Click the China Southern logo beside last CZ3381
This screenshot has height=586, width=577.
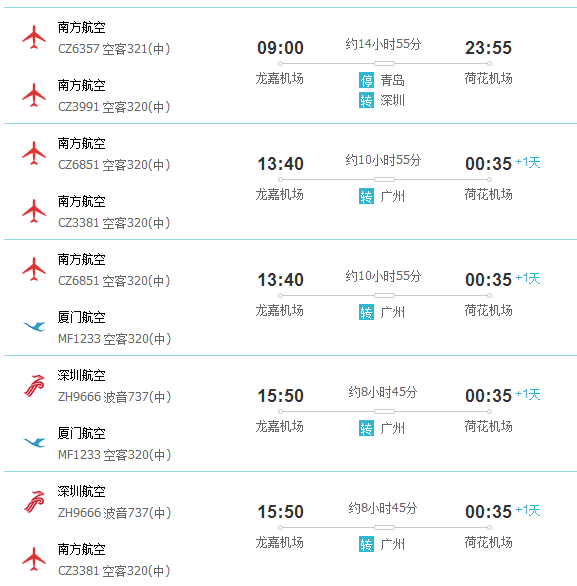coord(34,559)
